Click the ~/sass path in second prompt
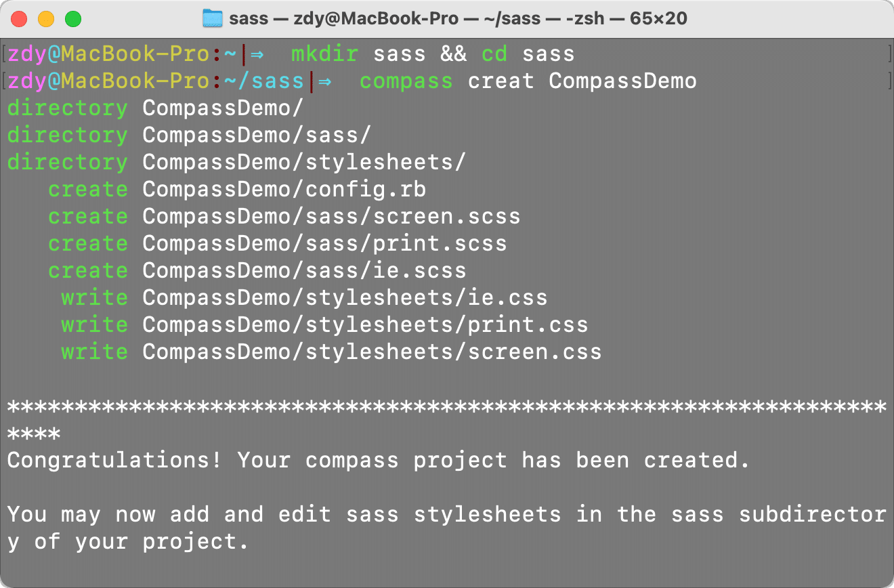This screenshot has height=588, width=894. pyautogui.click(x=263, y=81)
